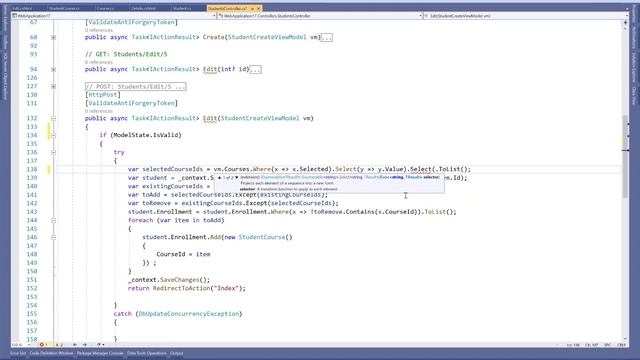Switch to the Edit.cshtml tab
Screen dimensions: 640x360
coord(22,8)
